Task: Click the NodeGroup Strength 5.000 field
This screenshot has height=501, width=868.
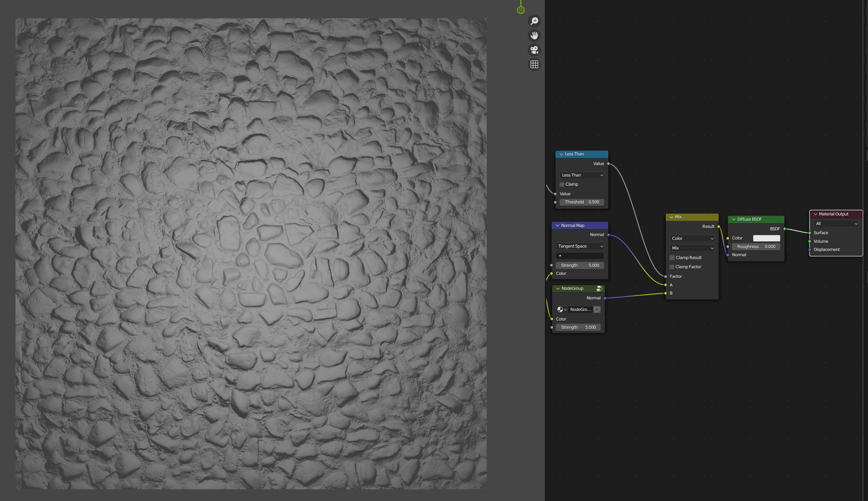Action: pos(578,327)
